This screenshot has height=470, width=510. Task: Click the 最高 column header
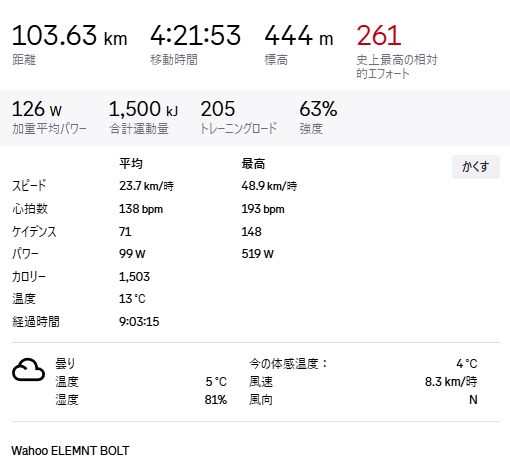click(x=253, y=164)
